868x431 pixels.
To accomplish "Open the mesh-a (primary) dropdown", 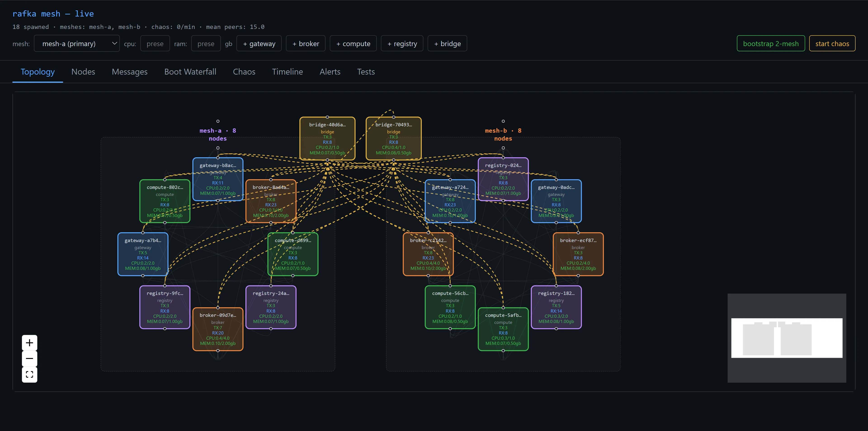I will click(77, 43).
